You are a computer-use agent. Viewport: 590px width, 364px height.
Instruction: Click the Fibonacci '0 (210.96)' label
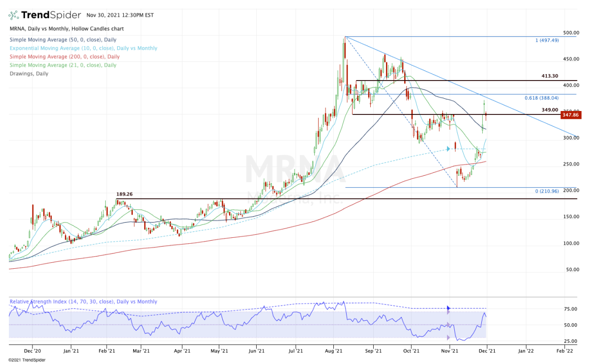[x=547, y=191]
